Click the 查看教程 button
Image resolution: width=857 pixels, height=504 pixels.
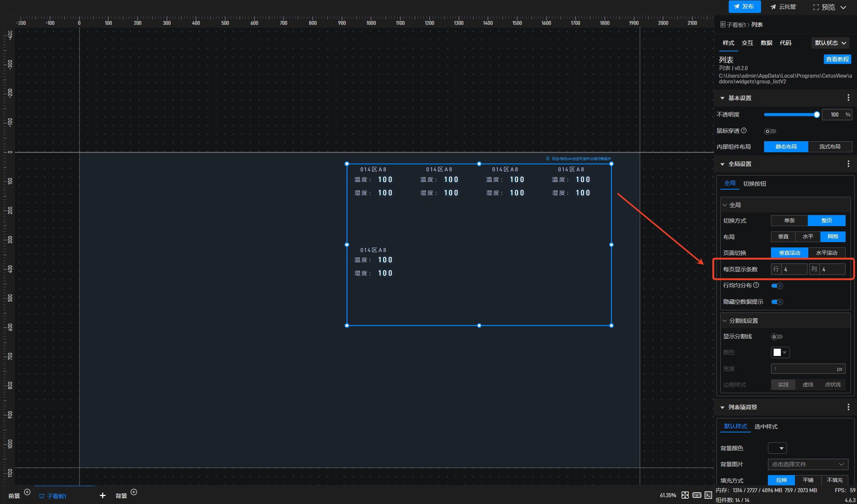[x=837, y=59]
